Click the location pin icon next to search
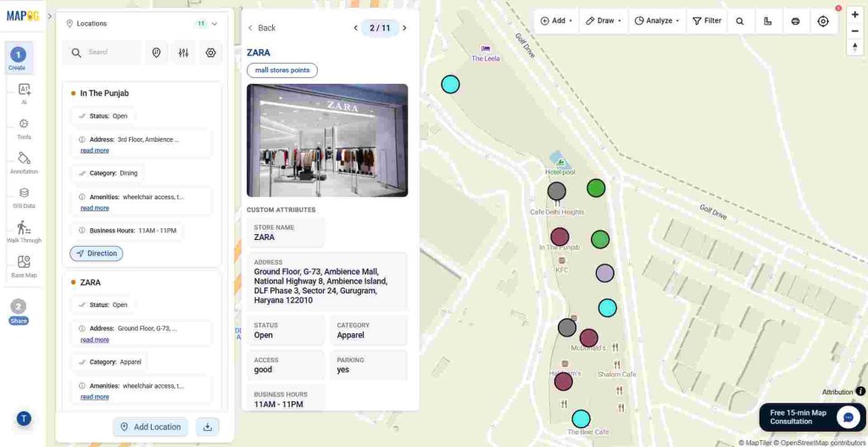 [157, 53]
